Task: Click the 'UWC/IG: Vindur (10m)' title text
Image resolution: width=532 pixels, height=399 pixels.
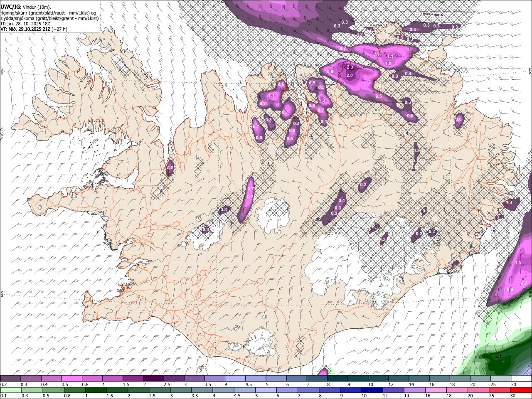Action: pos(26,7)
